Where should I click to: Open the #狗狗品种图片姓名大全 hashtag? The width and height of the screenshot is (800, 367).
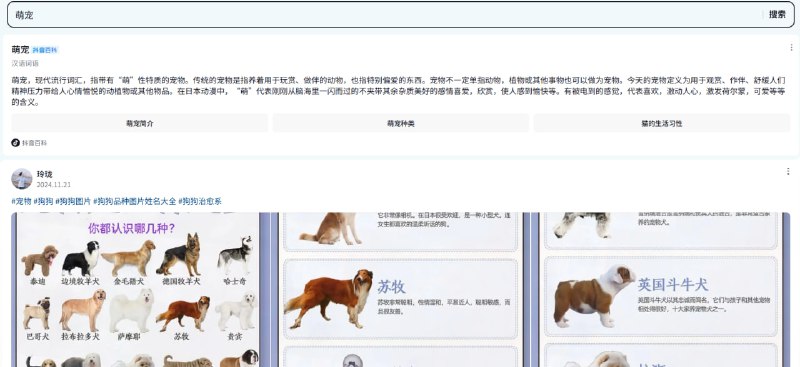pos(135,201)
